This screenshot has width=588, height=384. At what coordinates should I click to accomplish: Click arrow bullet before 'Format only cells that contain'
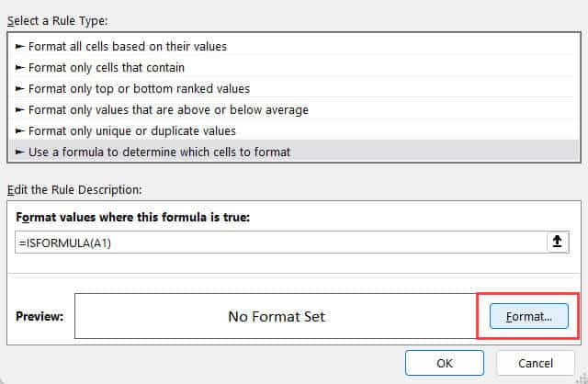click(20, 67)
